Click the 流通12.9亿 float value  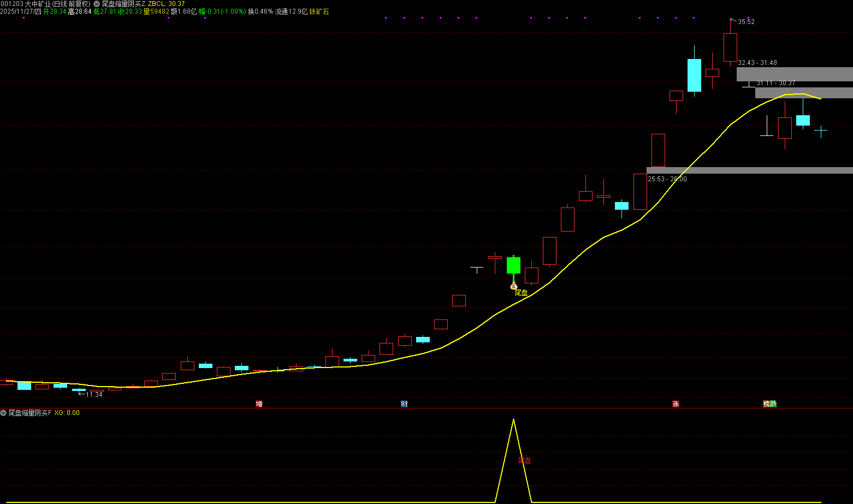[291, 11]
